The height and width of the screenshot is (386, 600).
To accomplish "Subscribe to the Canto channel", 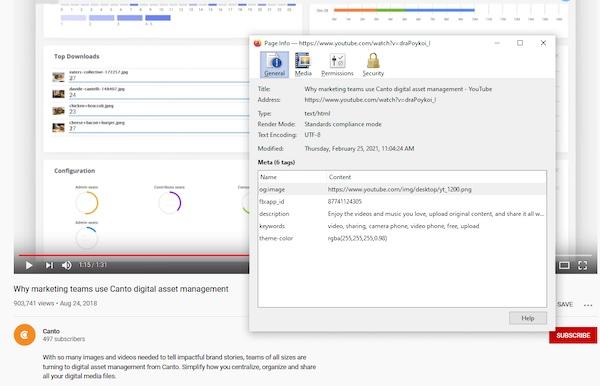I will tap(573, 335).
